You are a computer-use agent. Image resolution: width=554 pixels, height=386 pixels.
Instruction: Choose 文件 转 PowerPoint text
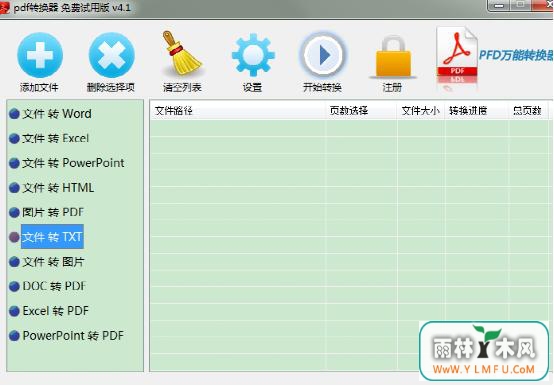click(x=73, y=163)
